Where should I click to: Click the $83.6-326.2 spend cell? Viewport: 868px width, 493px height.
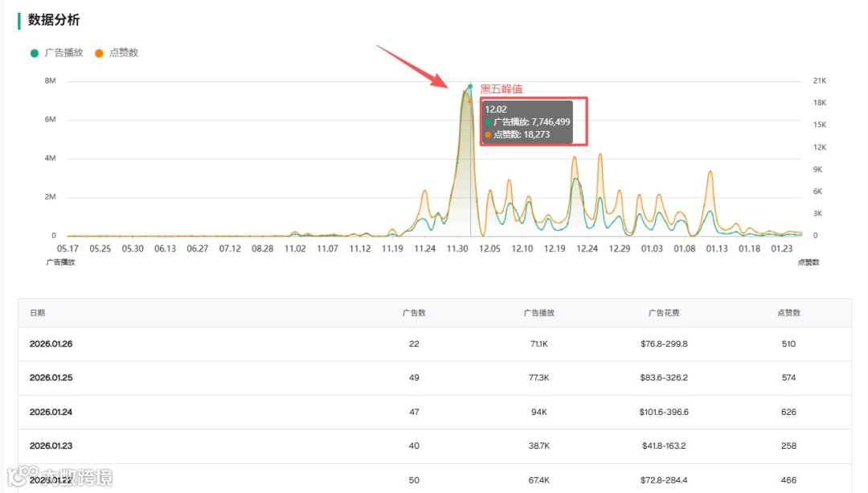(x=664, y=378)
